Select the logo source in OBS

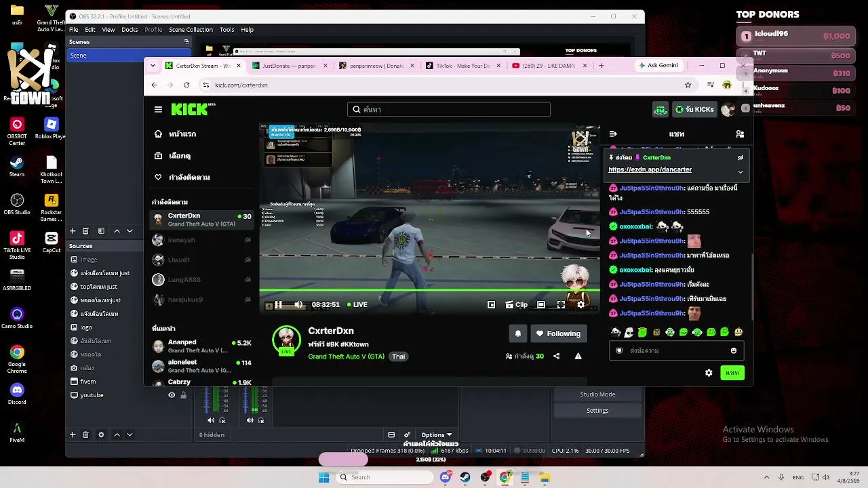(x=129, y=327)
